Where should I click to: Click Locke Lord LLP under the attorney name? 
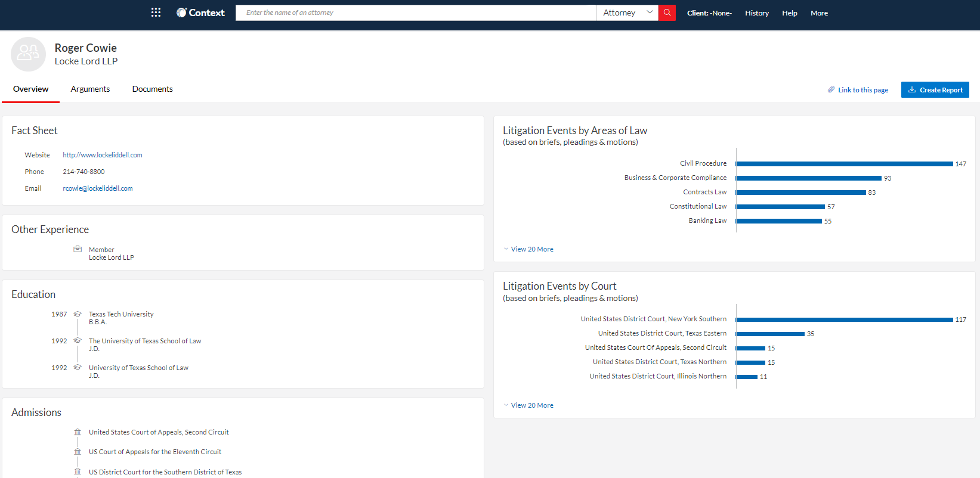(86, 61)
